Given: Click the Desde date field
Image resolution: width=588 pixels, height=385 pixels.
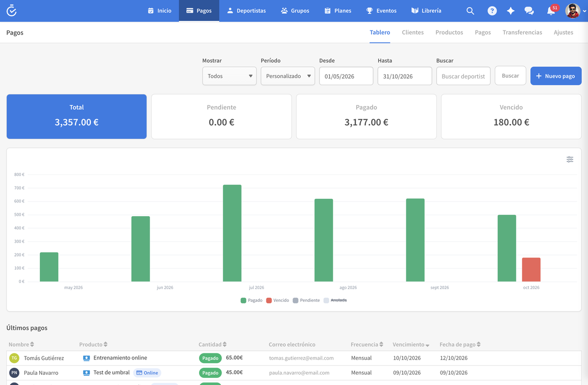Looking at the screenshot, I should (346, 76).
